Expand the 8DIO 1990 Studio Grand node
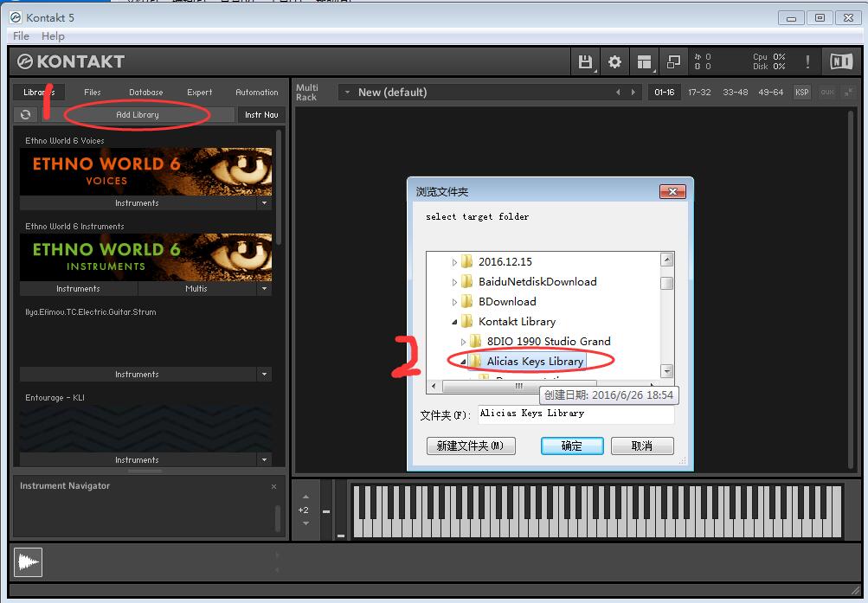Screen dimensions: 868x603 463,342
